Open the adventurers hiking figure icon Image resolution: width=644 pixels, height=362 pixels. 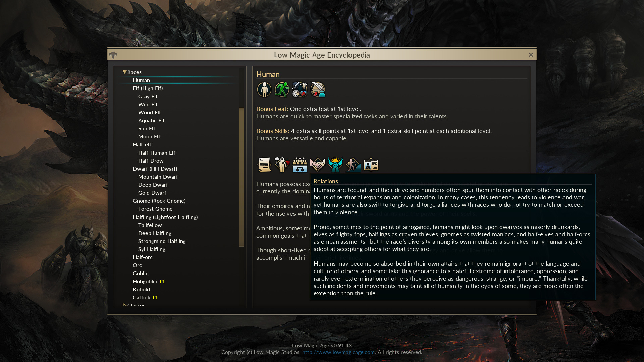[353, 165]
